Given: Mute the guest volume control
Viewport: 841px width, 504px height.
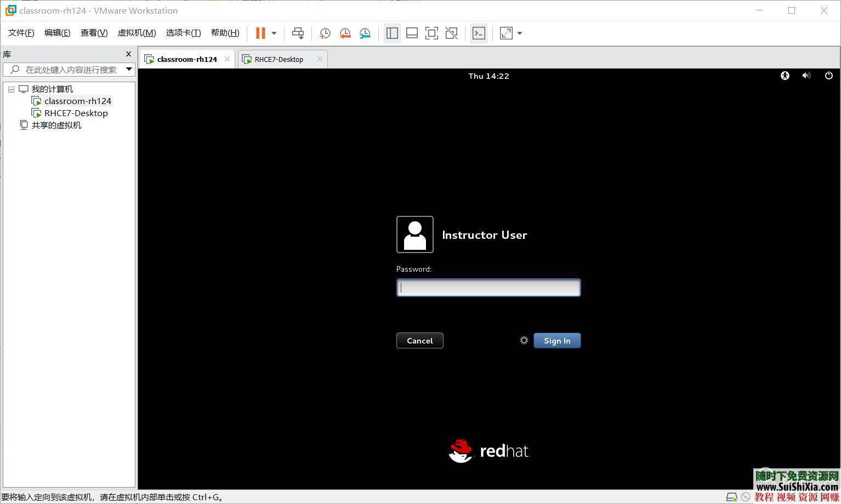Looking at the screenshot, I should [806, 76].
